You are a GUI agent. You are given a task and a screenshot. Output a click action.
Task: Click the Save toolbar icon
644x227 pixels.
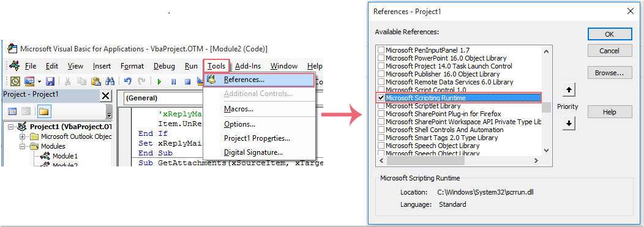[x=50, y=81]
